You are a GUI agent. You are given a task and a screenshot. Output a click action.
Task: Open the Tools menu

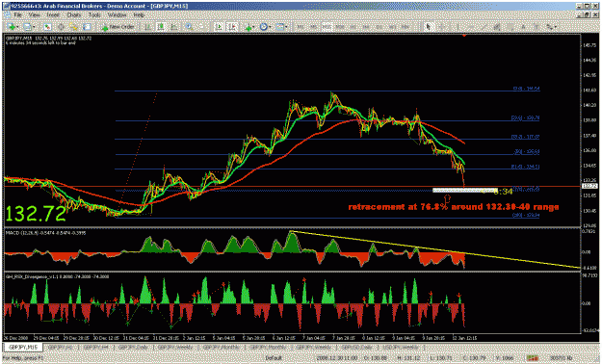tap(94, 15)
